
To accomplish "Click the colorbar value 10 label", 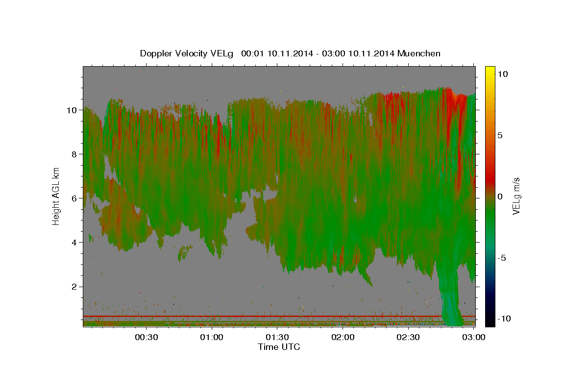I will (503, 74).
